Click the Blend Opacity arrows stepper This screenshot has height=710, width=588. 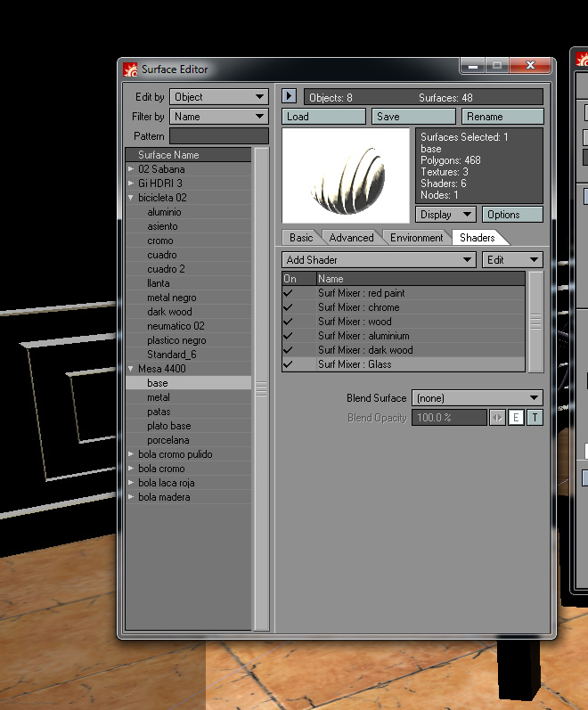point(497,418)
